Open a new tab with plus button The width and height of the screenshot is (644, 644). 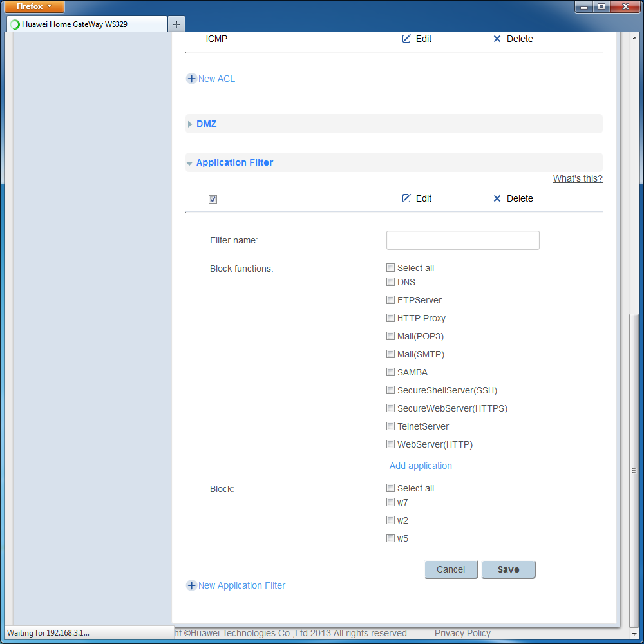pyautogui.click(x=176, y=24)
